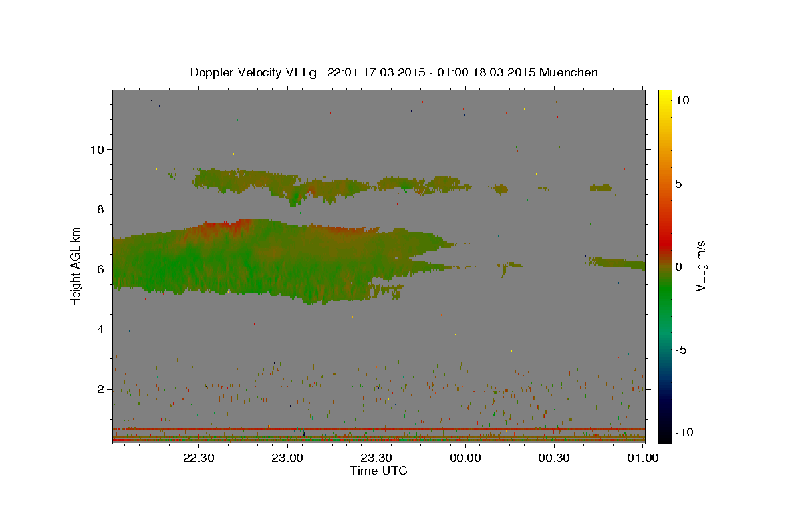This screenshot has width=798, height=532.
Task: Click the plot title 'Doppler Velocity VELg'
Action: 255,72
